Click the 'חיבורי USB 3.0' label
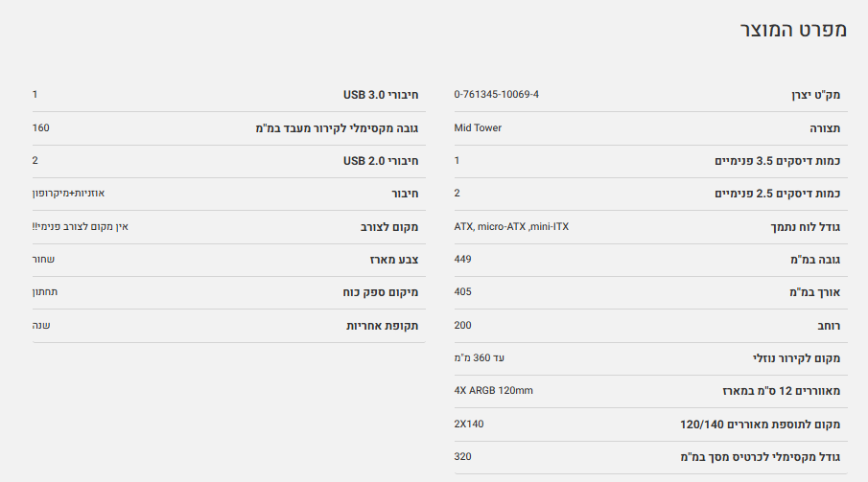868x482 pixels. point(381,95)
